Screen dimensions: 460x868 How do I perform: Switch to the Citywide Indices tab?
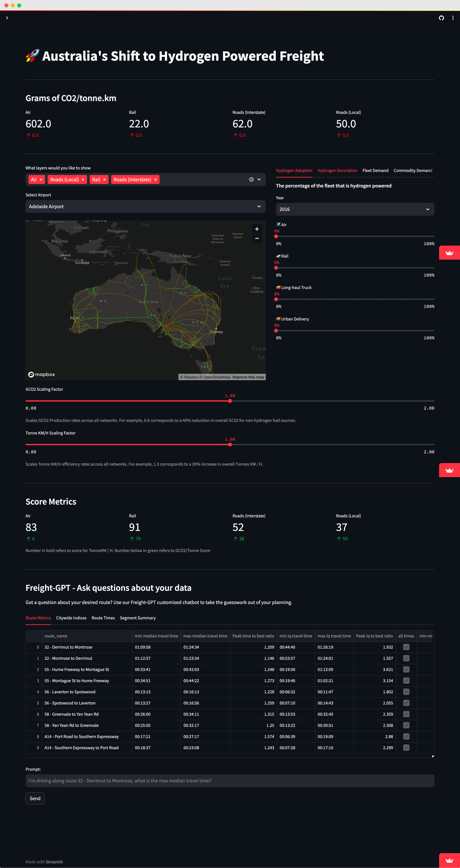coord(71,618)
